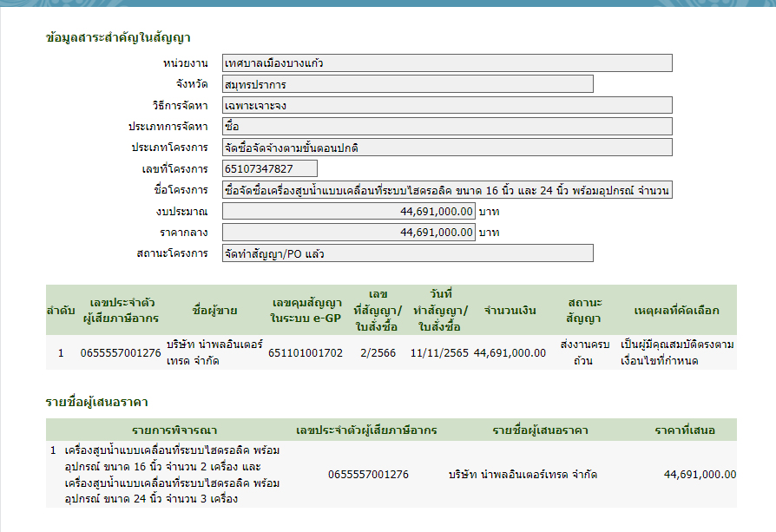
Task: Click the เหตุผลที่คัดเลือก column header
Action: (x=677, y=310)
